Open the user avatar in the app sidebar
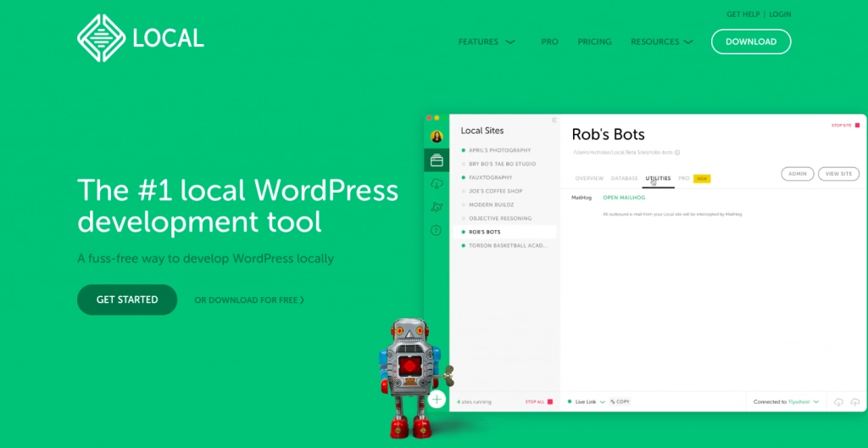Viewport: 868px width, 448px height. click(x=437, y=137)
